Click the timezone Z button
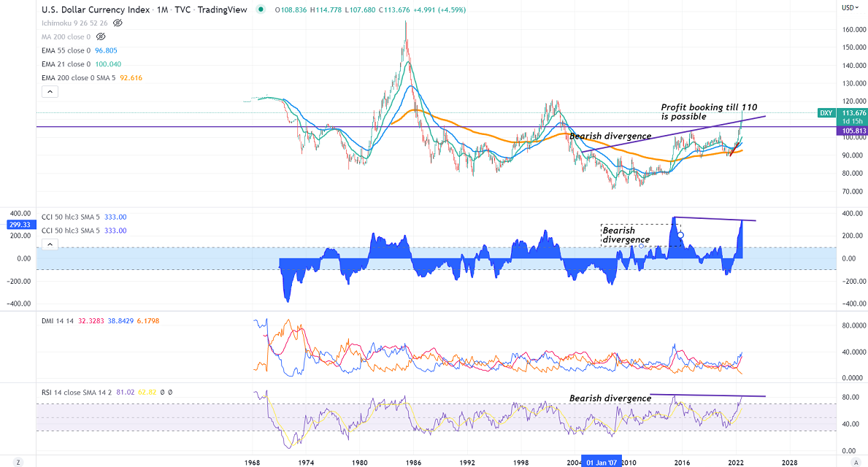Viewport: 868px width, 467px height. [18, 463]
